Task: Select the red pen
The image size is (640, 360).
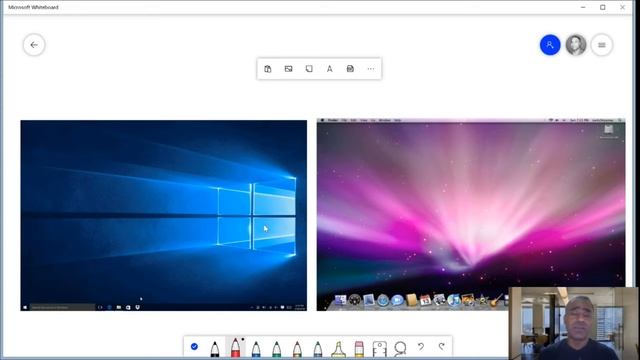Action: tap(236, 348)
